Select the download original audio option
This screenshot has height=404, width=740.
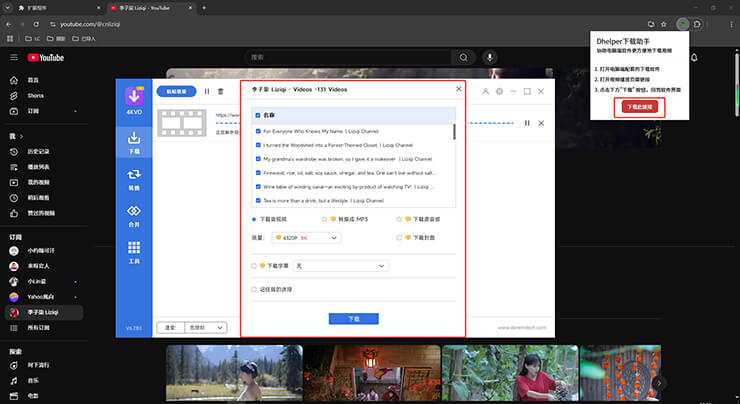coord(399,219)
